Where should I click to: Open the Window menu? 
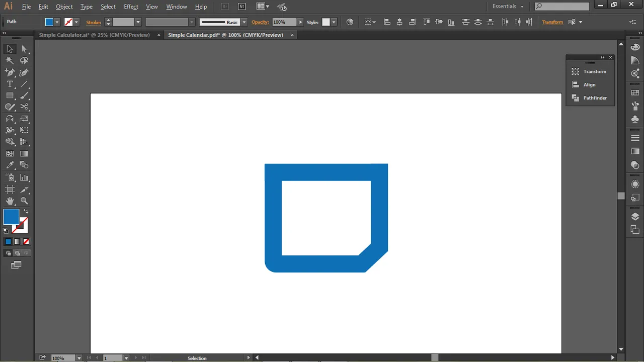pyautogui.click(x=177, y=7)
